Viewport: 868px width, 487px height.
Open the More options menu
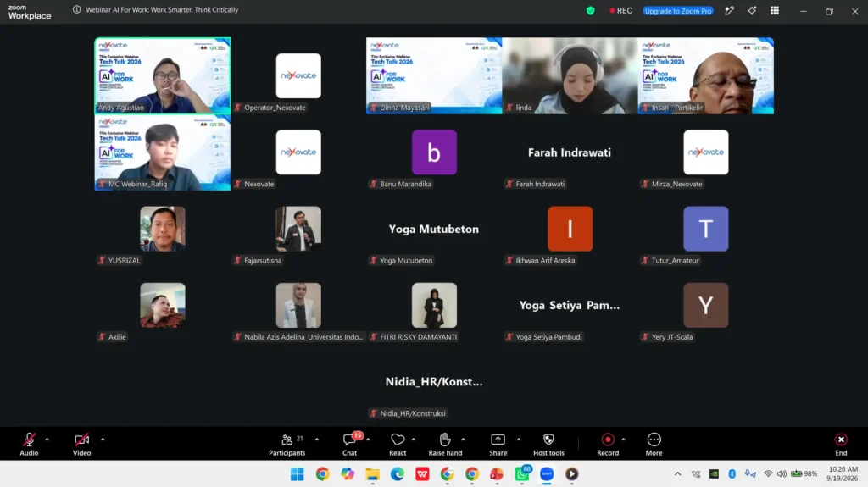coord(654,445)
